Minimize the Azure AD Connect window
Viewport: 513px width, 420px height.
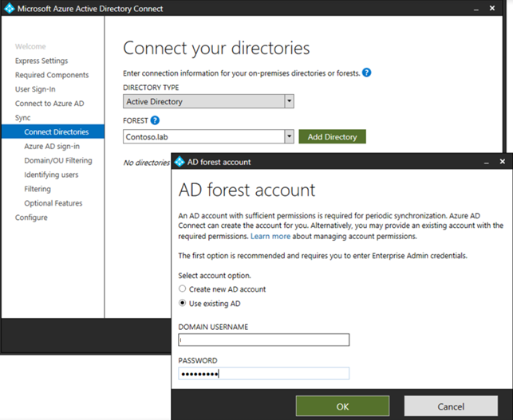point(479,9)
